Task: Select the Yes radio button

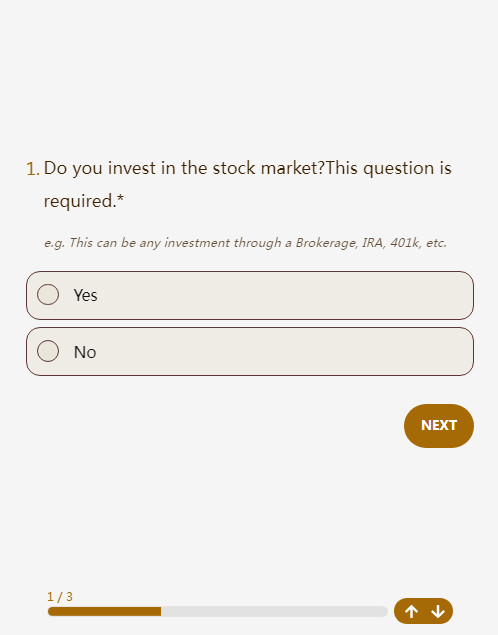Action: (48, 294)
